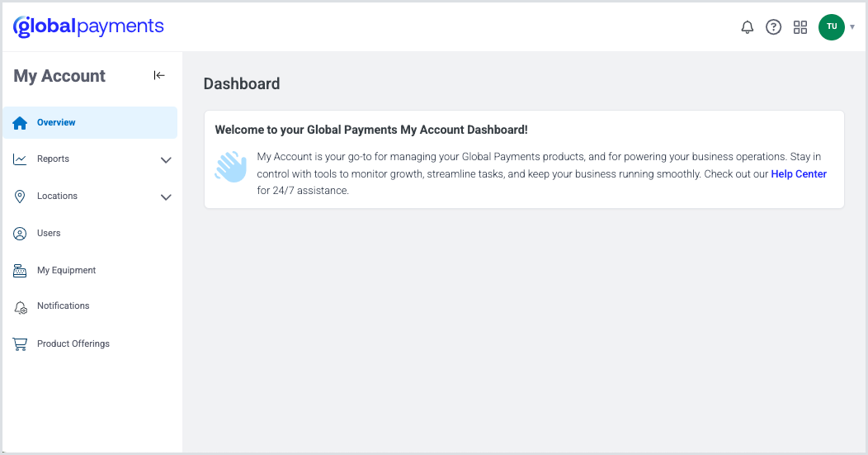Click the sidebar Notifications bell-gear icon
This screenshot has width=868, height=455.
click(x=21, y=307)
